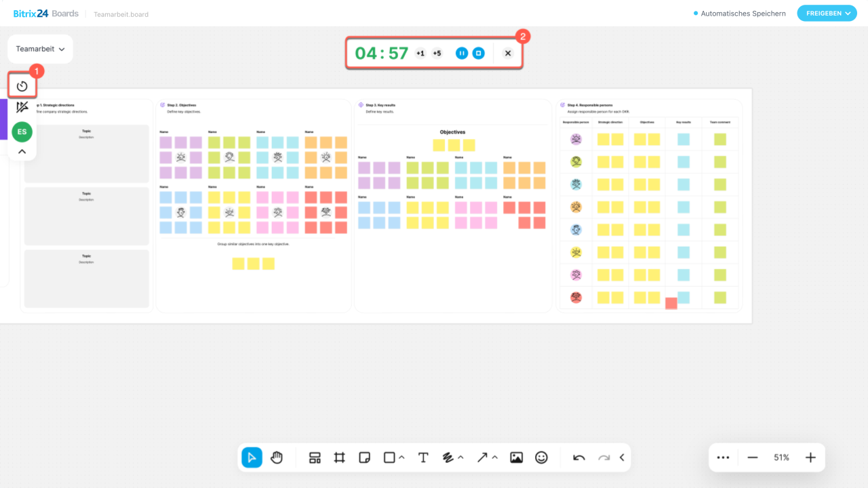Click the ES user avatar
Image resolution: width=868 pixels, height=488 pixels.
(22, 131)
